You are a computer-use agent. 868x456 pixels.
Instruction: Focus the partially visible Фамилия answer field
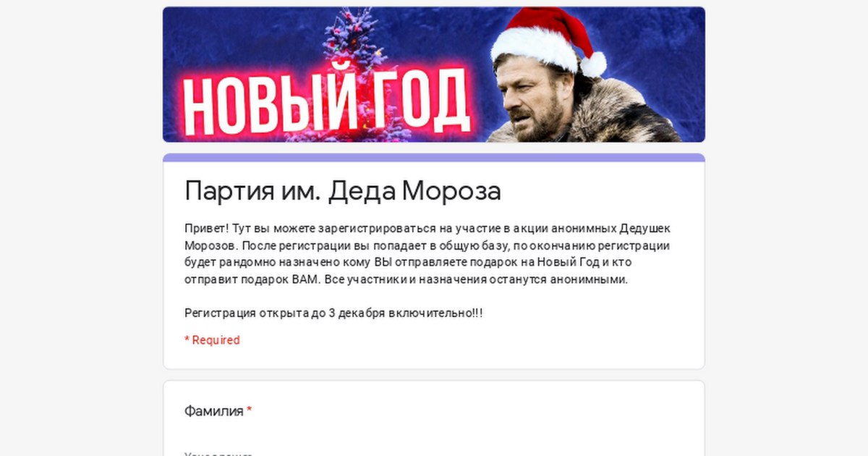click(434, 452)
